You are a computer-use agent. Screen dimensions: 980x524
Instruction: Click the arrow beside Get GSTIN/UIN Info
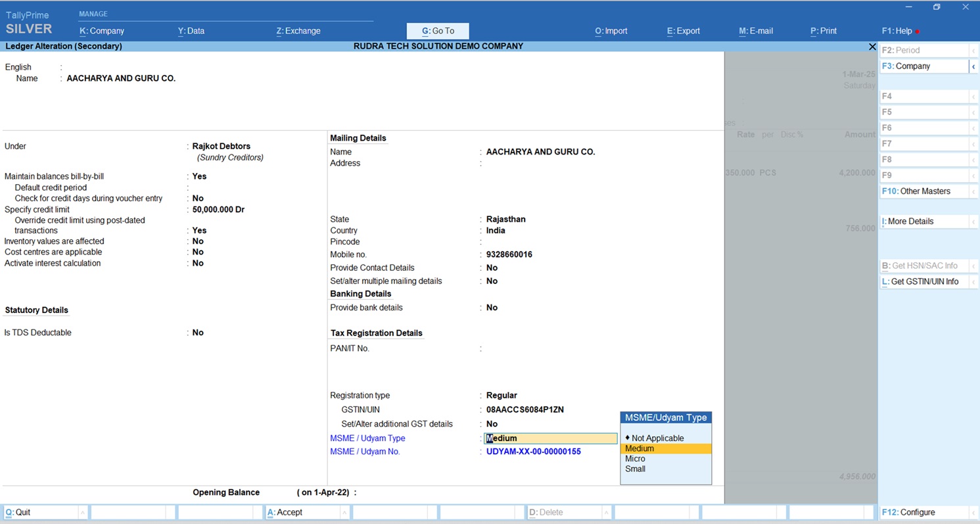[x=973, y=282]
